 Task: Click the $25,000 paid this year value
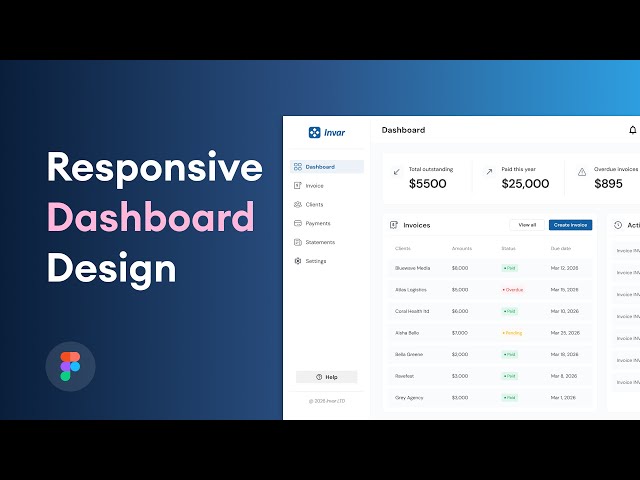[525, 184]
